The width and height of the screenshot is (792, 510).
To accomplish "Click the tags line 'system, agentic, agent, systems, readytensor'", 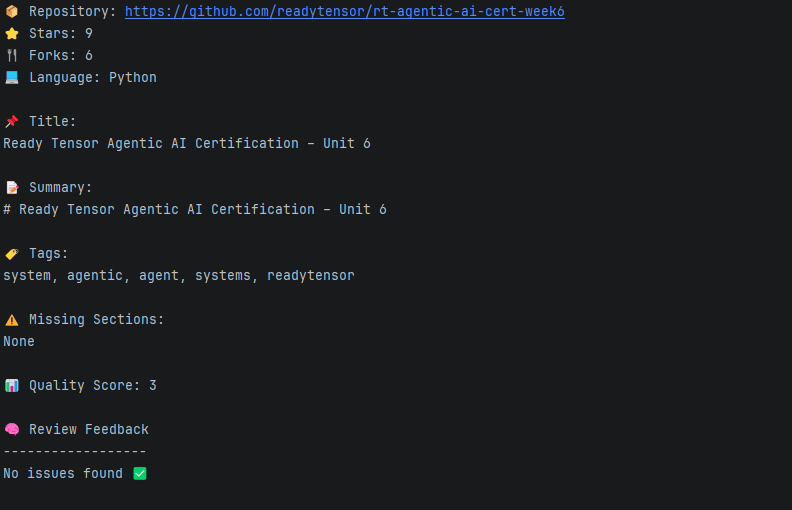I will (x=179, y=276).
